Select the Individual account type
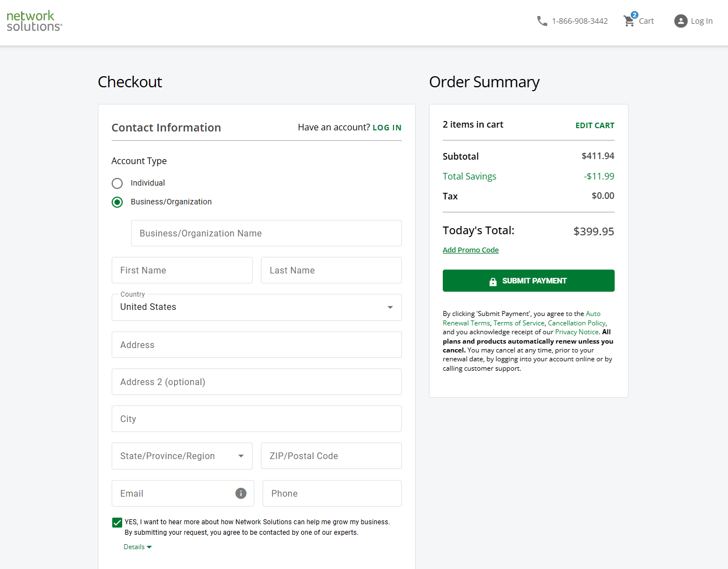 (x=117, y=183)
